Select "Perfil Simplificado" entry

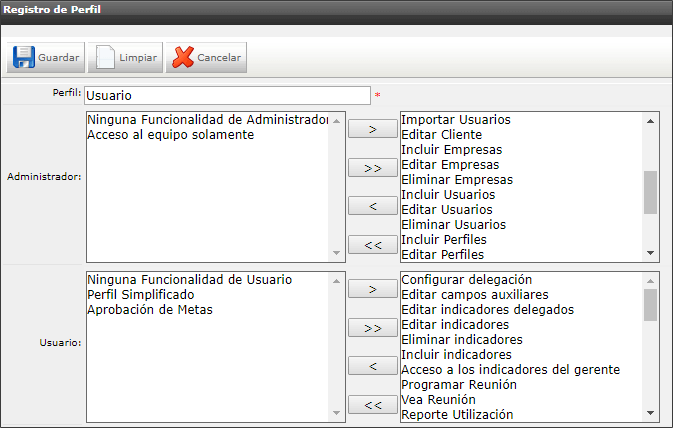[140, 295]
